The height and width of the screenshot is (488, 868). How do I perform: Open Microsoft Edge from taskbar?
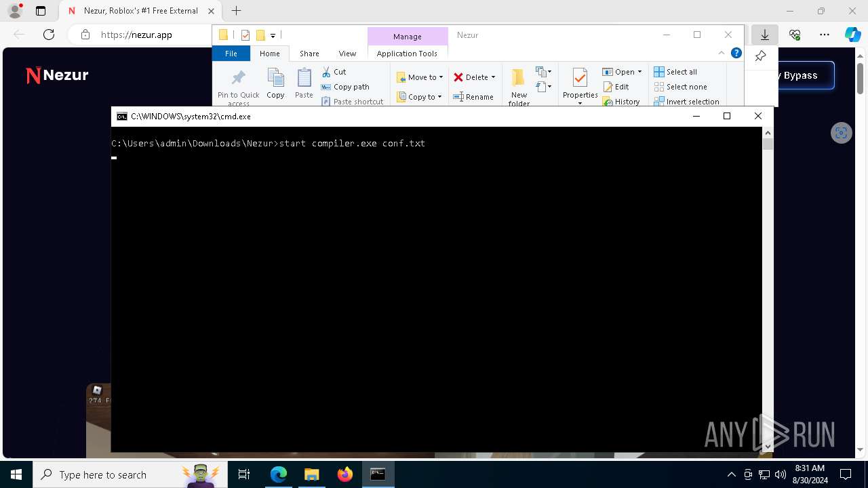(x=279, y=474)
